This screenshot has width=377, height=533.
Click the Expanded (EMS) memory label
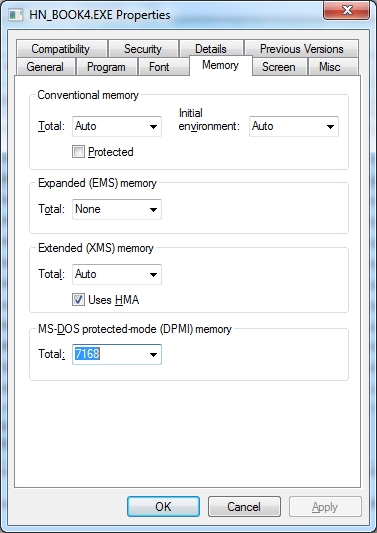click(97, 183)
